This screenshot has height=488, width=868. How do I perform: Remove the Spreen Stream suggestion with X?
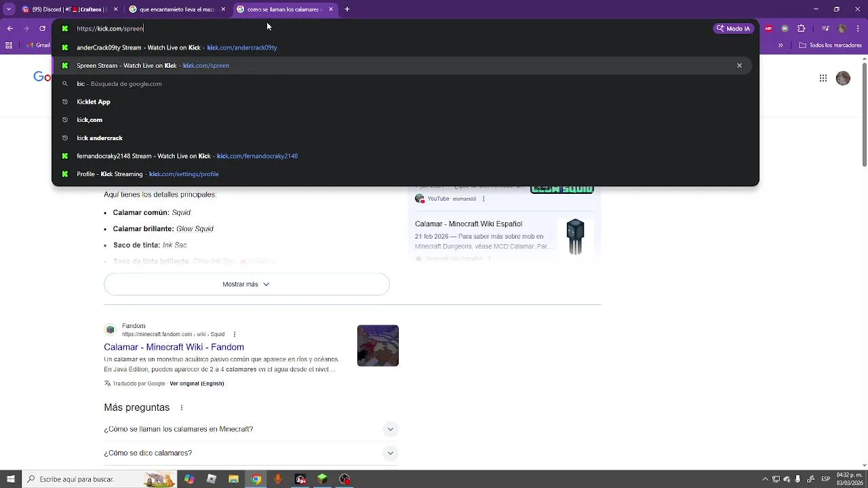[x=739, y=66]
